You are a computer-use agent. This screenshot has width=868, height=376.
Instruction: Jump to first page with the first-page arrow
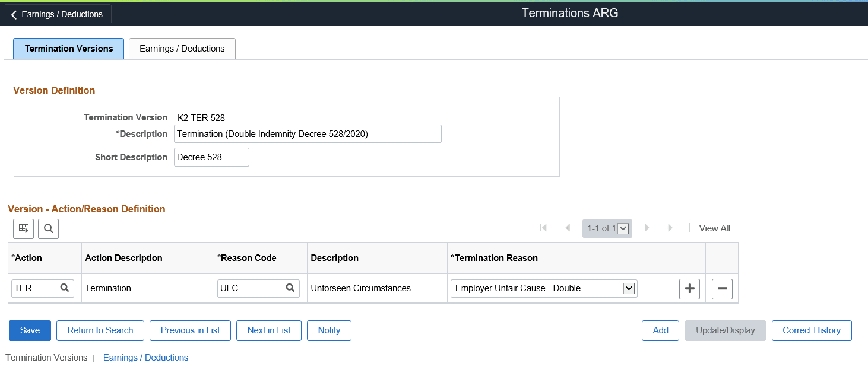544,228
